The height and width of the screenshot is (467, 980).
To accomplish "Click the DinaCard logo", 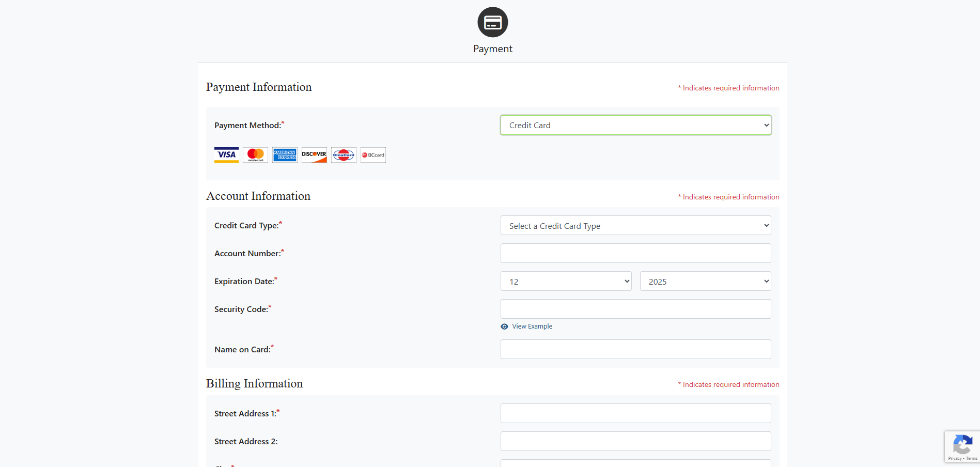I will [344, 155].
